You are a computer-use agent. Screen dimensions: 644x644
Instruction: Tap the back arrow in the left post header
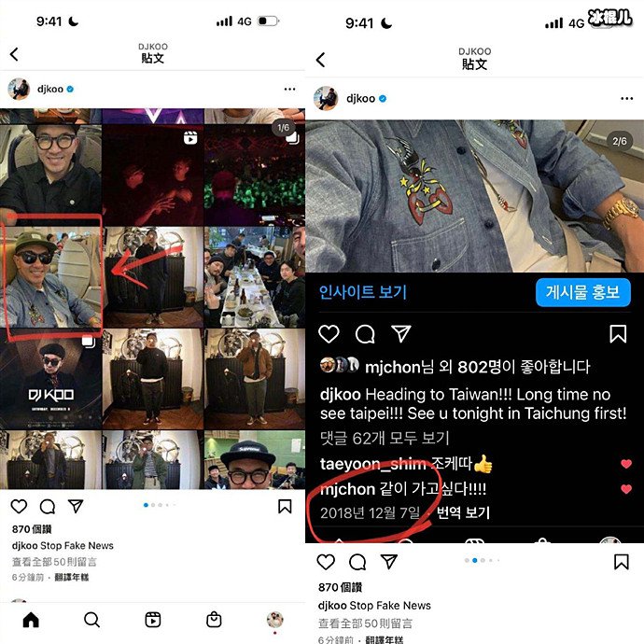click(x=14, y=54)
